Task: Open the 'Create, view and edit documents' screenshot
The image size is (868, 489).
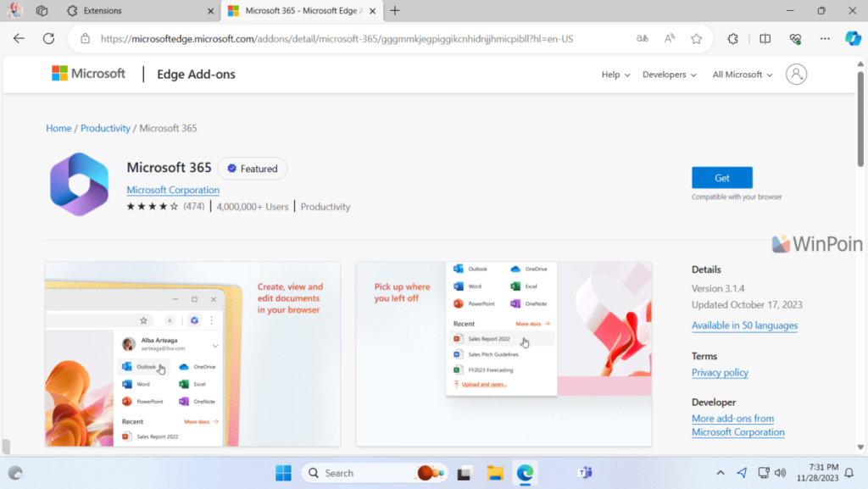Action: pyautogui.click(x=192, y=354)
